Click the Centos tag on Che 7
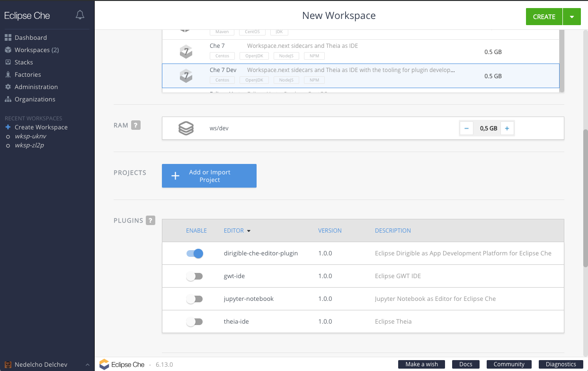 [x=223, y=56]
